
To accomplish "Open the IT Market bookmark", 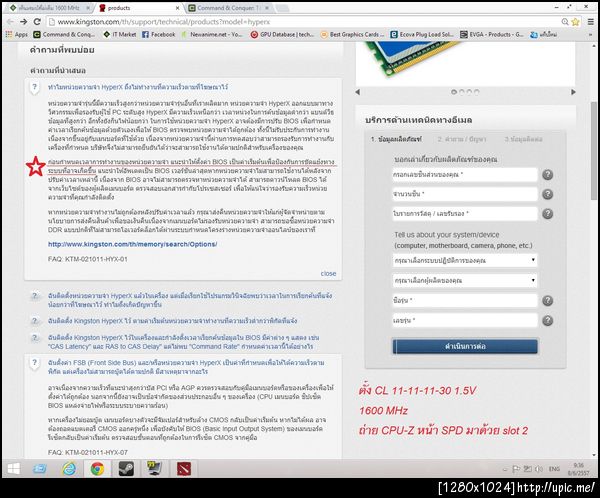I will 120,34.
